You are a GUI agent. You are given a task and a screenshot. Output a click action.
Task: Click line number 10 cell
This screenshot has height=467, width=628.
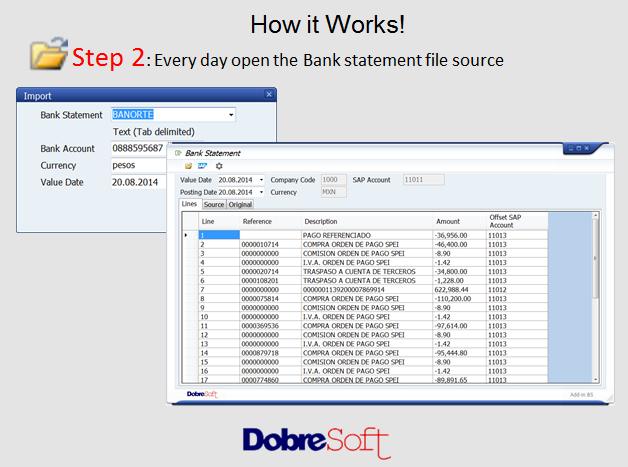[x=219, y=317]
